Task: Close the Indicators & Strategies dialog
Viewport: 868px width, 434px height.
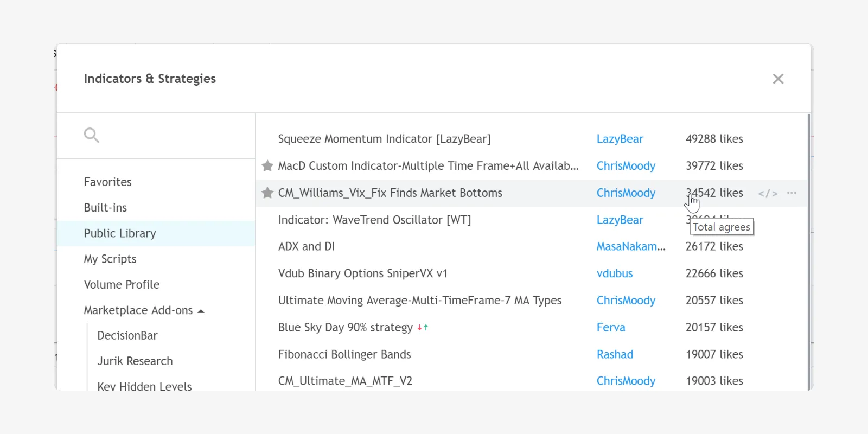Action: [778, 79]
